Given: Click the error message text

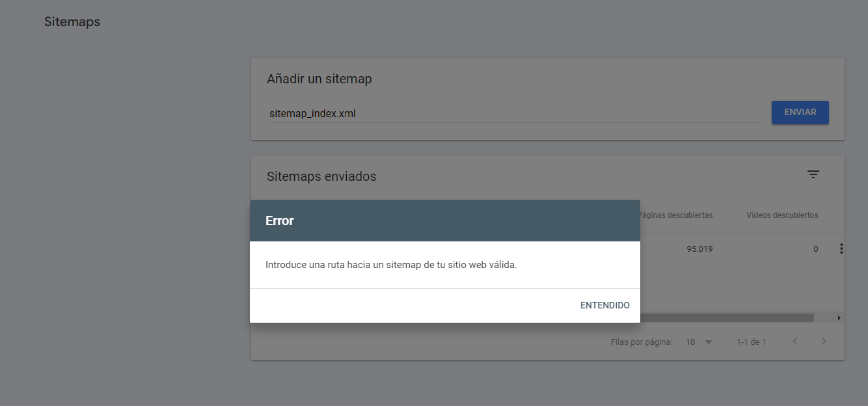Looking at the screenshot, I should (391, 265).
